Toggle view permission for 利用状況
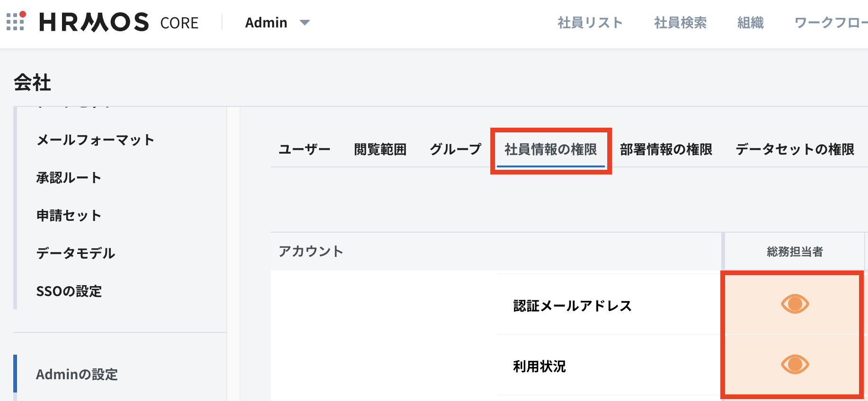The image size is (868, 401). pos(795,365)
